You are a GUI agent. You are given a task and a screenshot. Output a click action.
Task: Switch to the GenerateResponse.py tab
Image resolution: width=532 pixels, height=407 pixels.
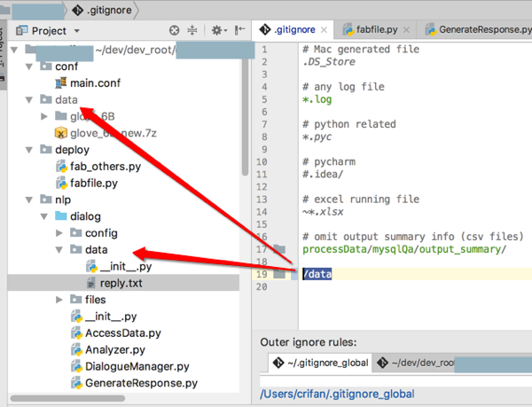tap(479, 30)
